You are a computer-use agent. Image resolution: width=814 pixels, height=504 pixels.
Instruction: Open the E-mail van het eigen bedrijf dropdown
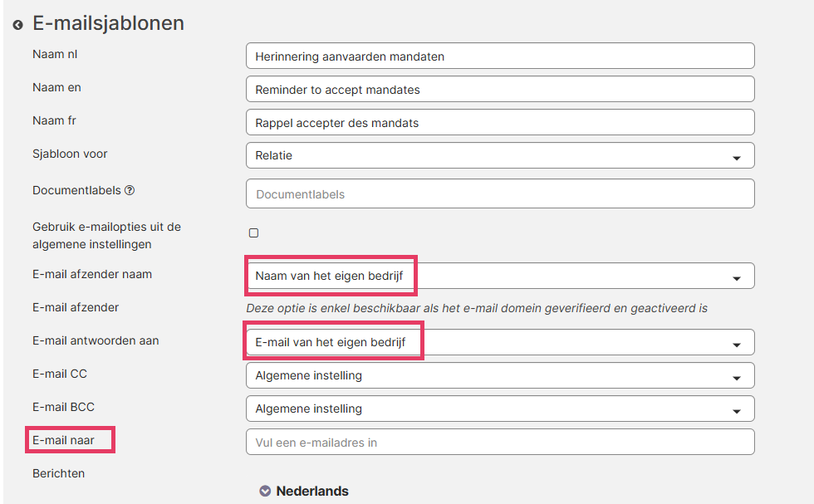pos(500,342)
